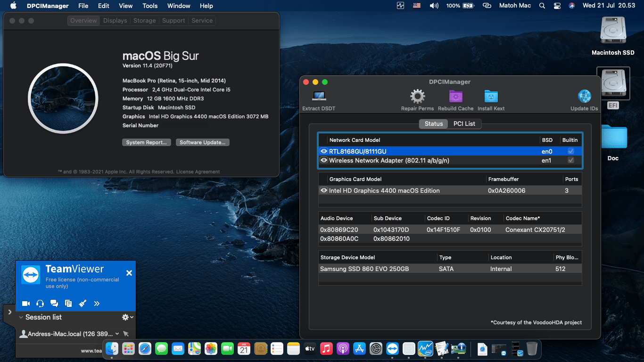The height and width of the screenshot is (362, 644).
Task: Open License Agreement link
Action: click(x=198, y=172)
